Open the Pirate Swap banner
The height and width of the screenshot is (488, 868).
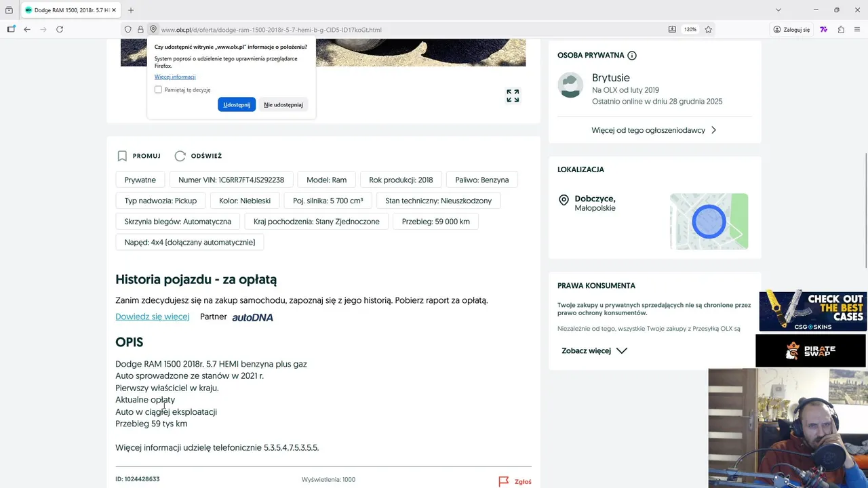point(811,350)
